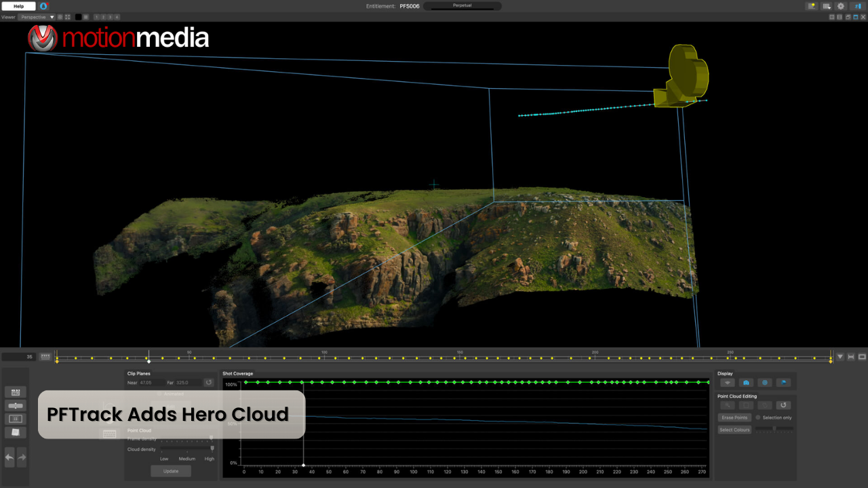Click the viewer close X icon

coord(863,17)
